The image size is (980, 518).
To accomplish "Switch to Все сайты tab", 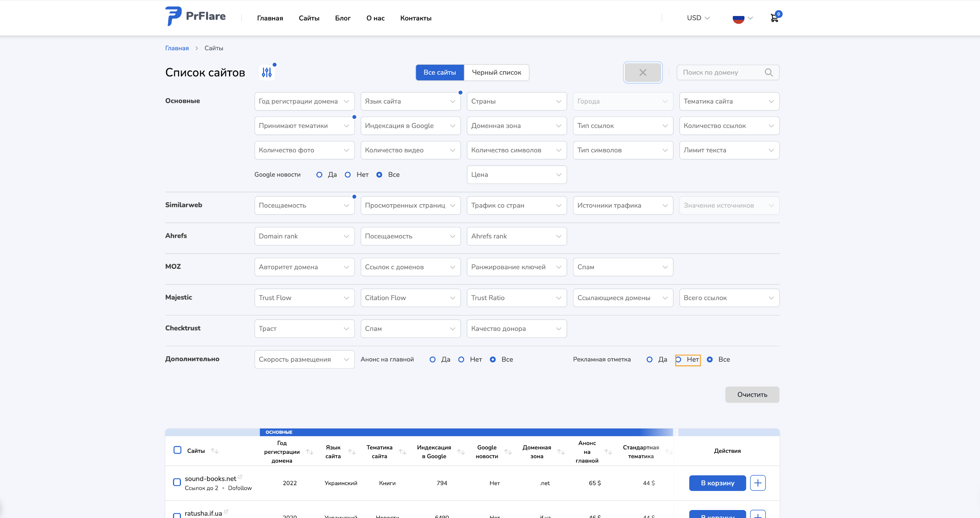I will [440, 72].
